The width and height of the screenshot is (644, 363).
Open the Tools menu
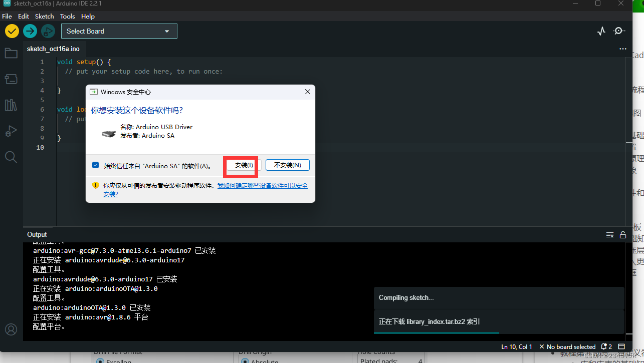68,16
